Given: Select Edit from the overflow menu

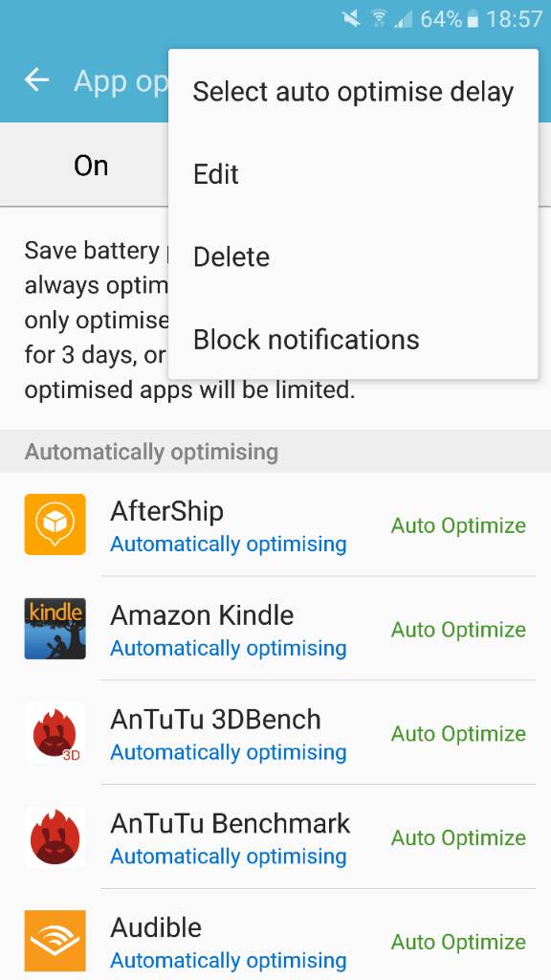Looking at the screenshot, I should tap(353, 174).
